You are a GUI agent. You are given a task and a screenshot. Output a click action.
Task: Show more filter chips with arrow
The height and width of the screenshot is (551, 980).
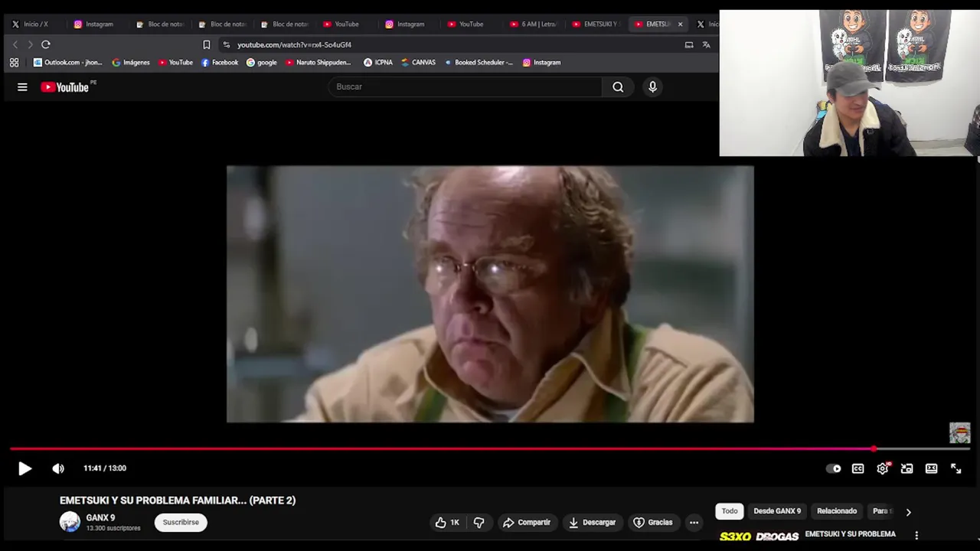point(908,512)
